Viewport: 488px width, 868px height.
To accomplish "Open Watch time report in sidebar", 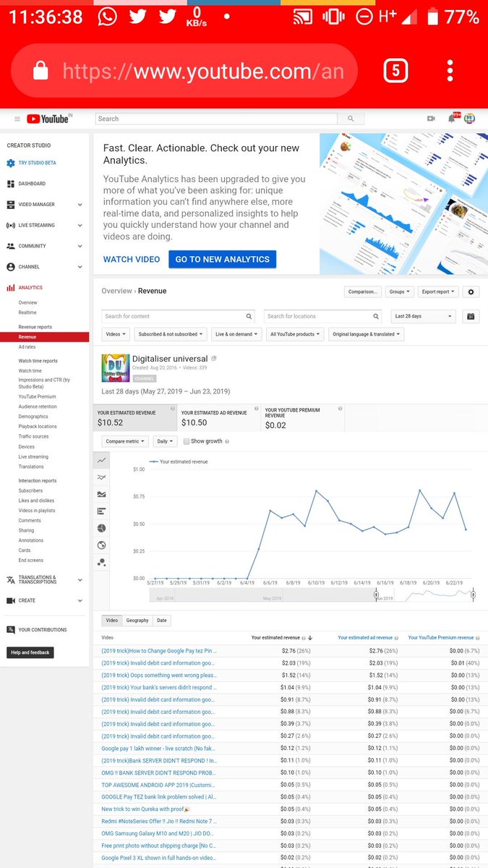I will (x=30, y=370).
